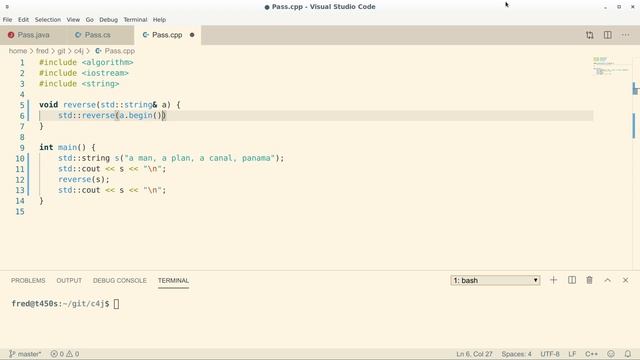Click the C++ file icon on Pass.cpp tab

146,35
